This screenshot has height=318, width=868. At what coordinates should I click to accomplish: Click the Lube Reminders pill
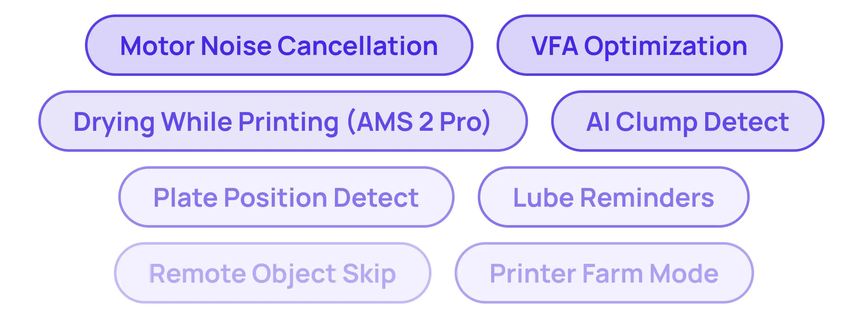(613, 197)
